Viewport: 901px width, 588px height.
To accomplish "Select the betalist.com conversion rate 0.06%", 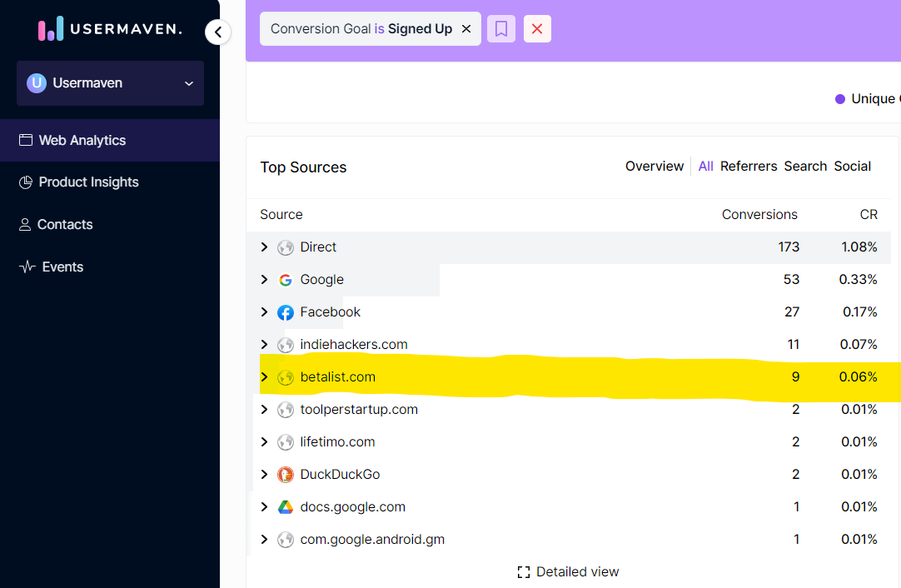I will [858, 377].
